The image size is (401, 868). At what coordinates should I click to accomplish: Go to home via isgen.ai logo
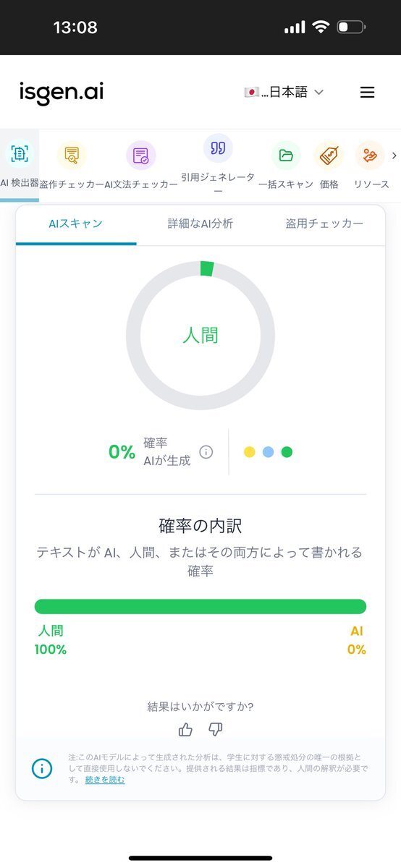coord(62,93)
